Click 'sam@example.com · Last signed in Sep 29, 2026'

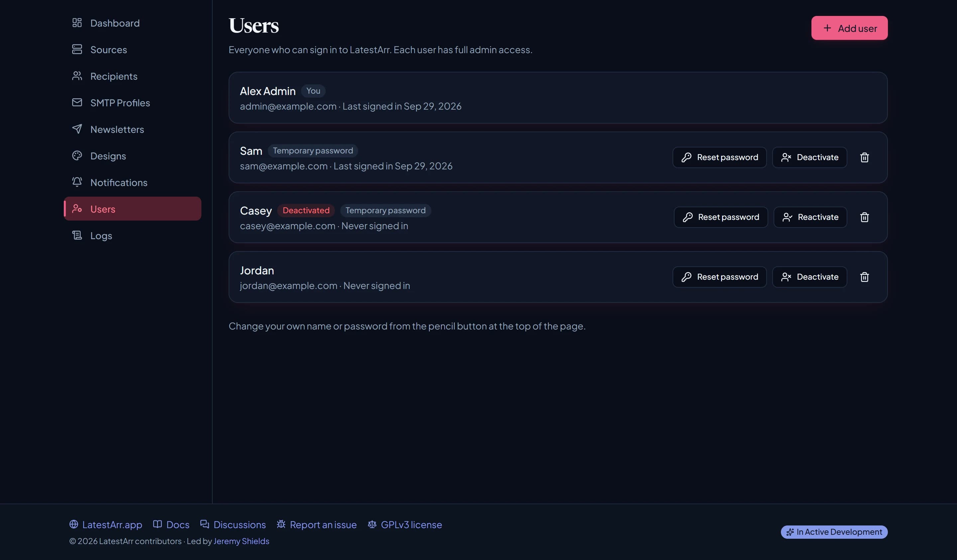pos(346,166)
